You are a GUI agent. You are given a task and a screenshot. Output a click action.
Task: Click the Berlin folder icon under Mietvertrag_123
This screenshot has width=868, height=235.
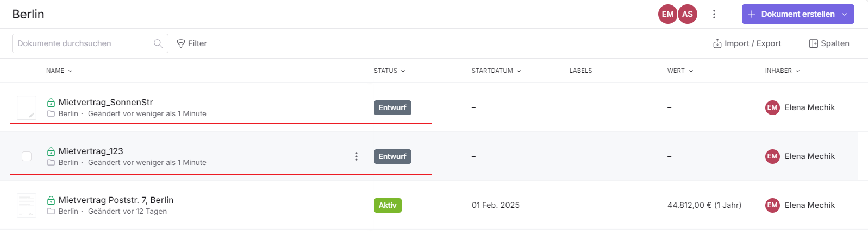51,162
